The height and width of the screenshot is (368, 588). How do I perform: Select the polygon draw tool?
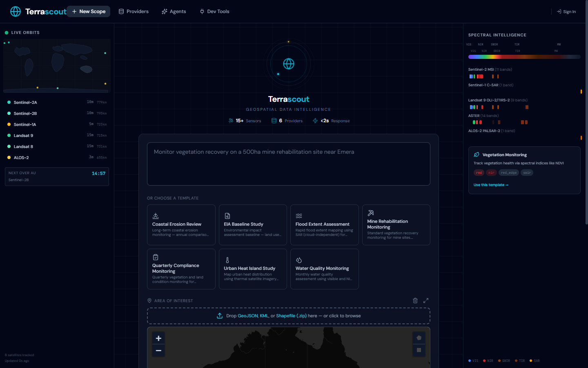[419, 338]
